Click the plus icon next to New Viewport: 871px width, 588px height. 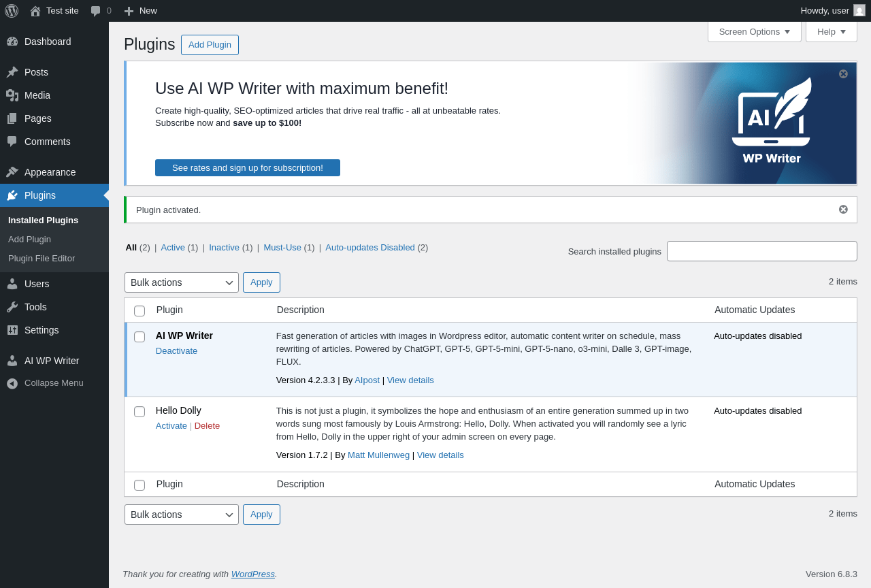[129, 11]
